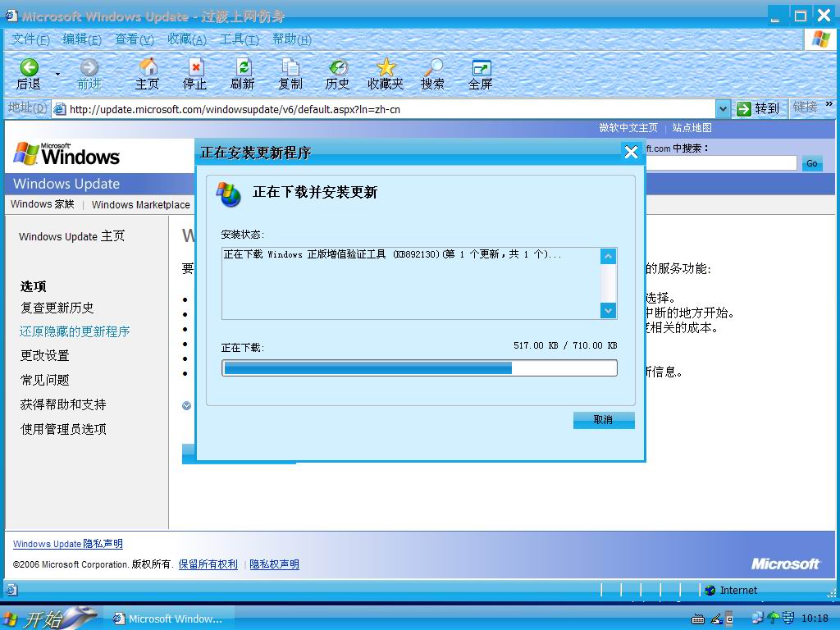Screen dimensions: 840x630
Task: Open Windows Update 隐私声明 link
Action: pos(68,544)
